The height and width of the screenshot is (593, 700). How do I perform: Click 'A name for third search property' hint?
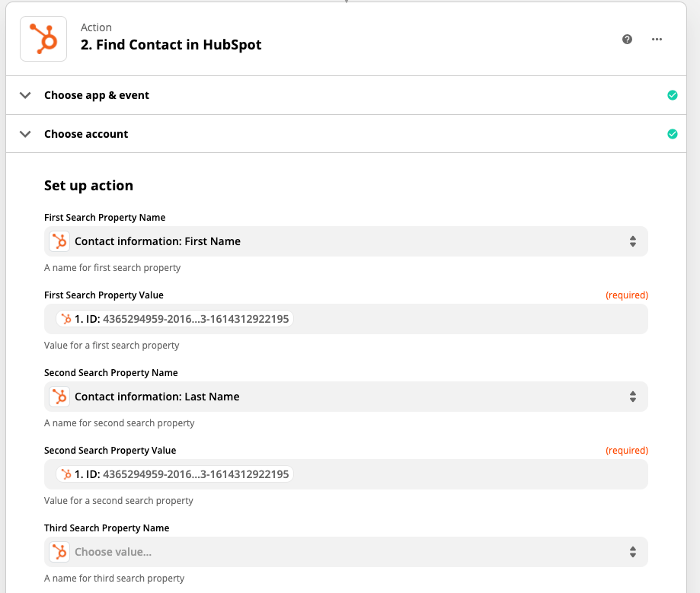[113, 579]
